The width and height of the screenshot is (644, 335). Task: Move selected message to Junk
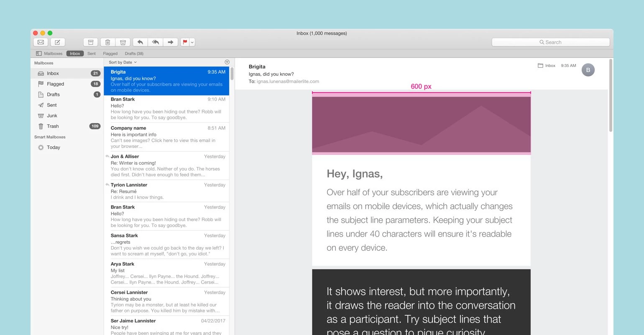[x=123, y=42]
